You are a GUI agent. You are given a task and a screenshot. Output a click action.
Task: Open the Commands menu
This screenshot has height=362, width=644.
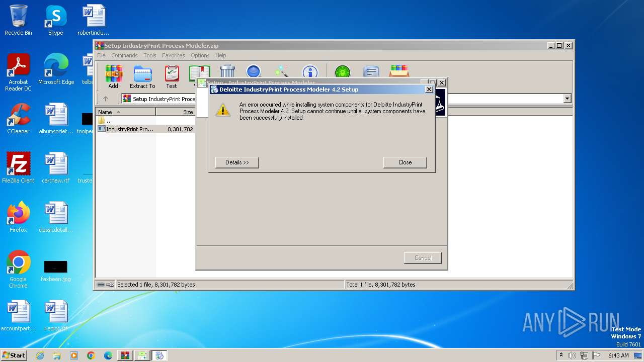click(124, 55)
